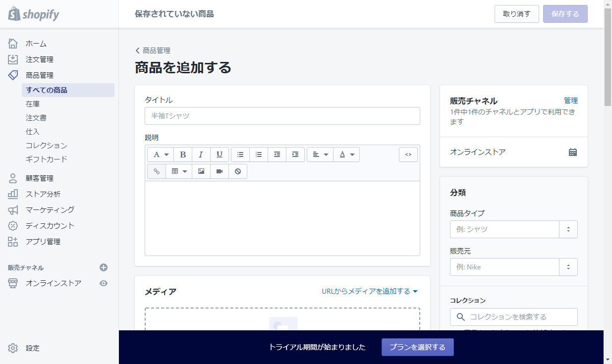Image resolution: width=612 pixels, height=364 pixels.
Task: Toggle bold formatting in description editor
Action: tap(183, 155)
